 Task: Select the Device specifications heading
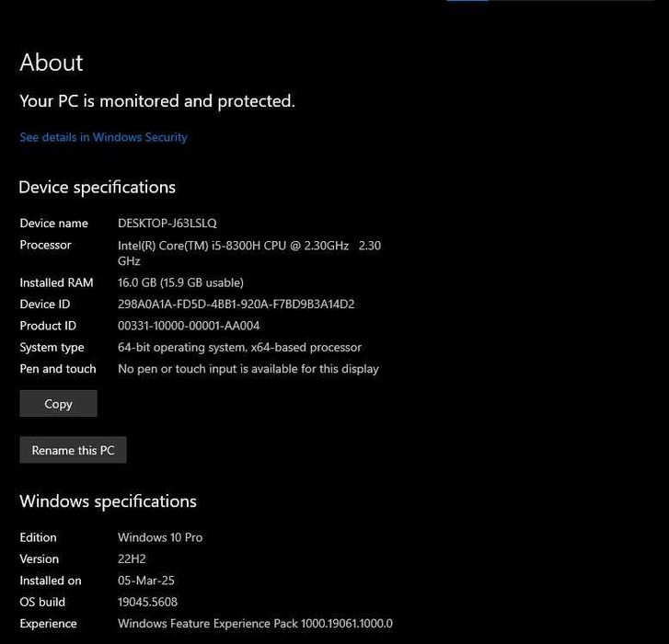[98, 188]
